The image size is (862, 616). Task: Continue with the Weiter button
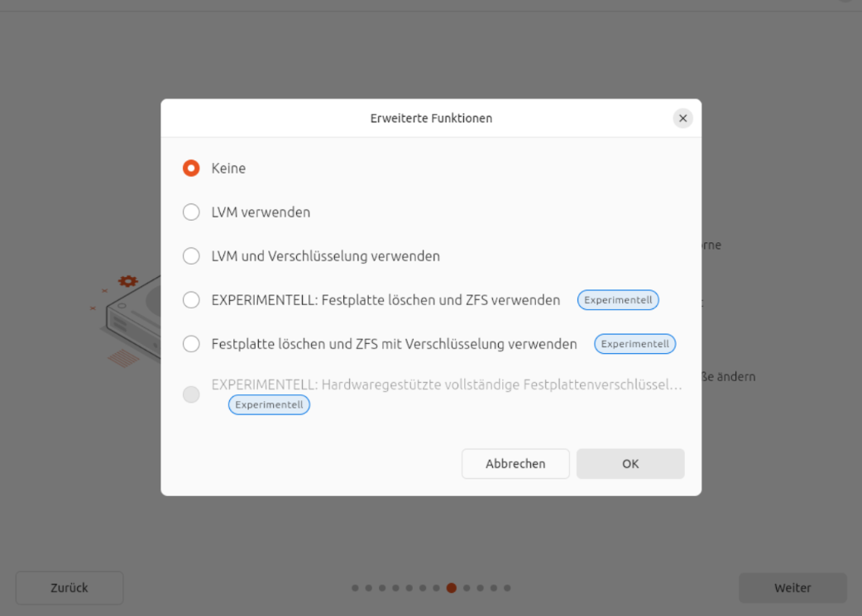pyautogui.click(x=793, y=588)
